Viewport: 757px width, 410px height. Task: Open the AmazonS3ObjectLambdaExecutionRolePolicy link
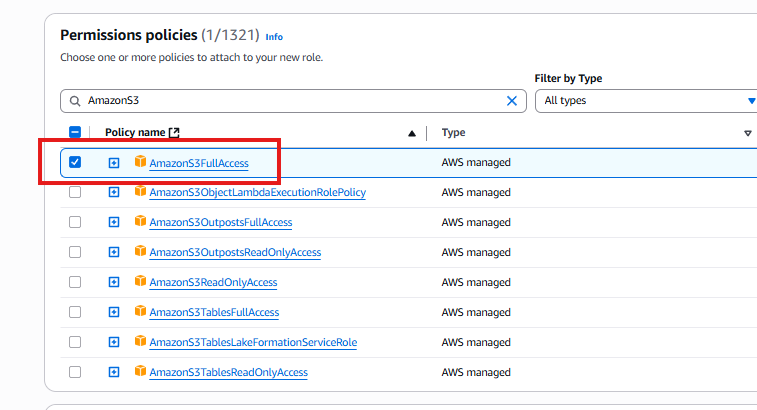[257, 192]
